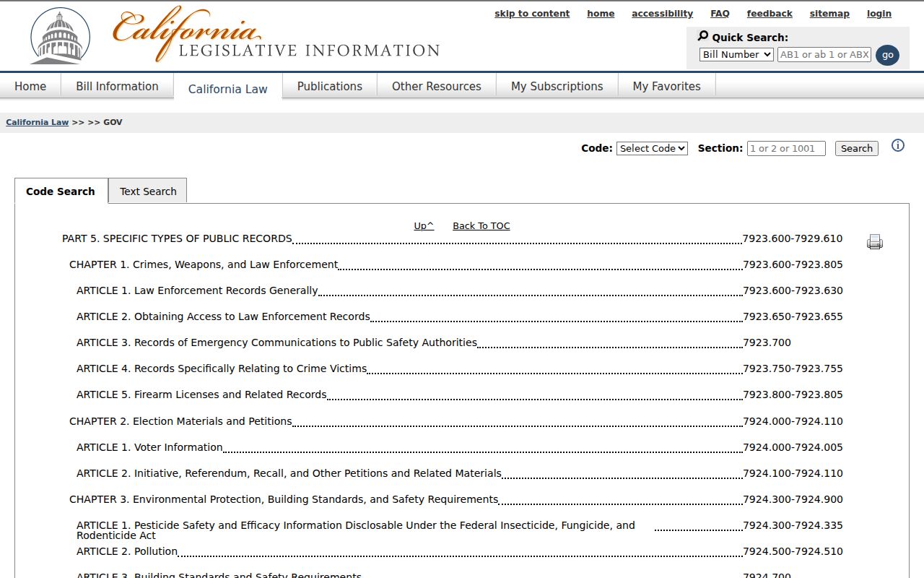Open Article 5 Firearm Licenses and Related Records
Image resolution: width=924 pixels, height=578 pixels.
[201, 394]
